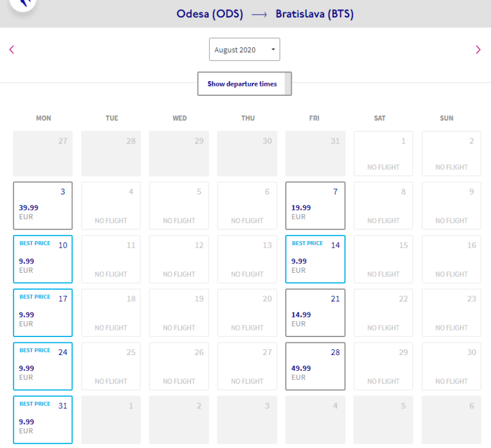Choose best price flight on August 10
The width and height of the screenshot is (491, 448).
[43, 259]
